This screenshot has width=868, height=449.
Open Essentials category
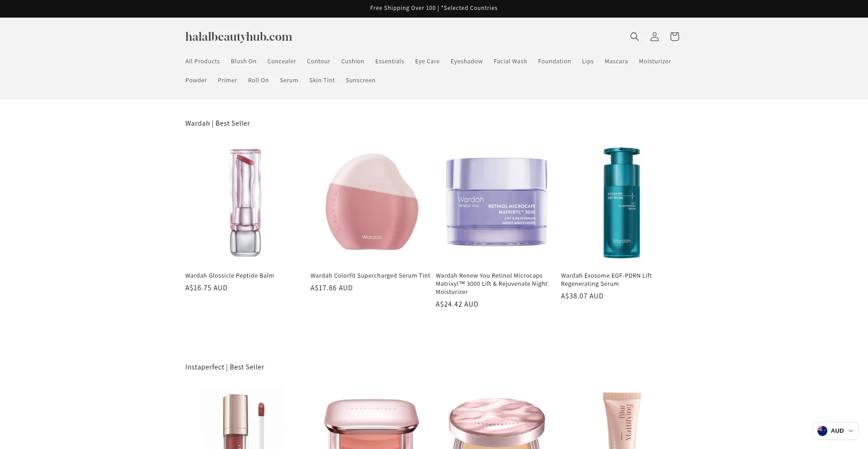coord(390,61)
